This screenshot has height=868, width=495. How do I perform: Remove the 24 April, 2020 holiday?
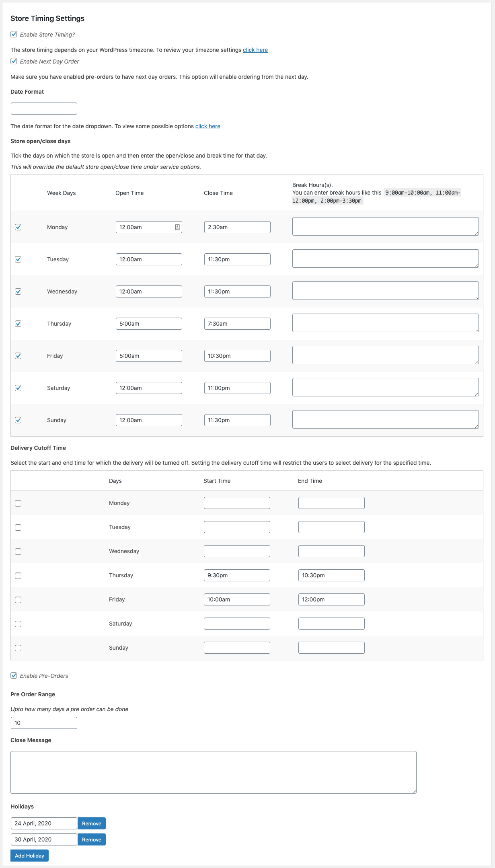pyautogui.click(x=92, y=823)
